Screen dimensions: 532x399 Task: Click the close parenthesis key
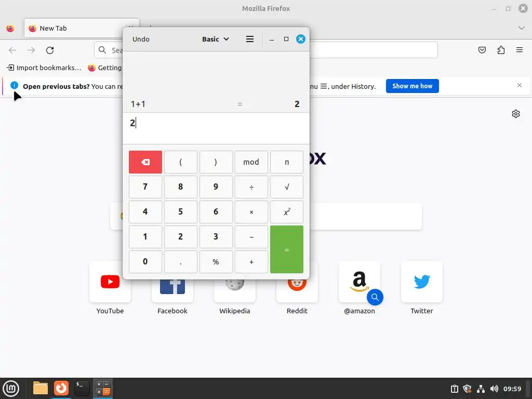216,162
